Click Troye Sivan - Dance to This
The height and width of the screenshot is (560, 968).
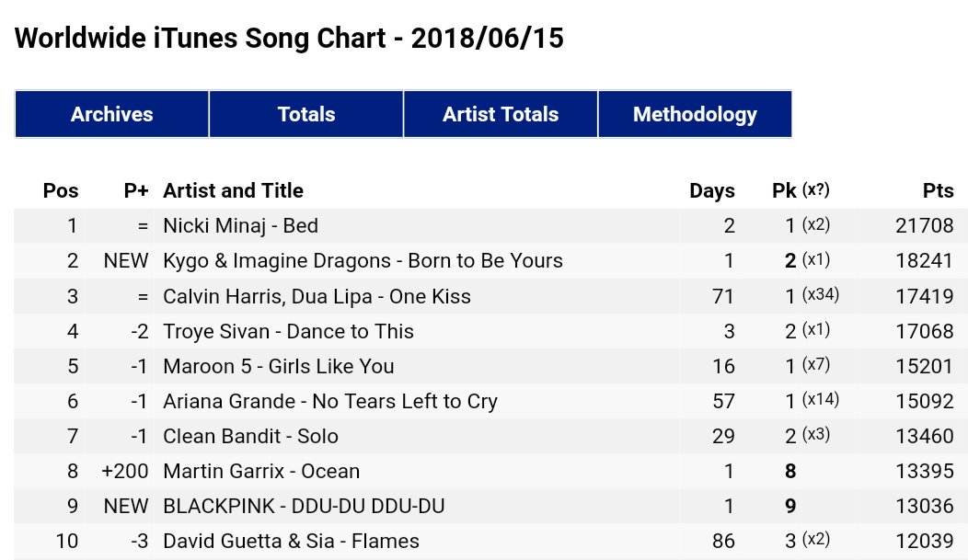point(288,331)
